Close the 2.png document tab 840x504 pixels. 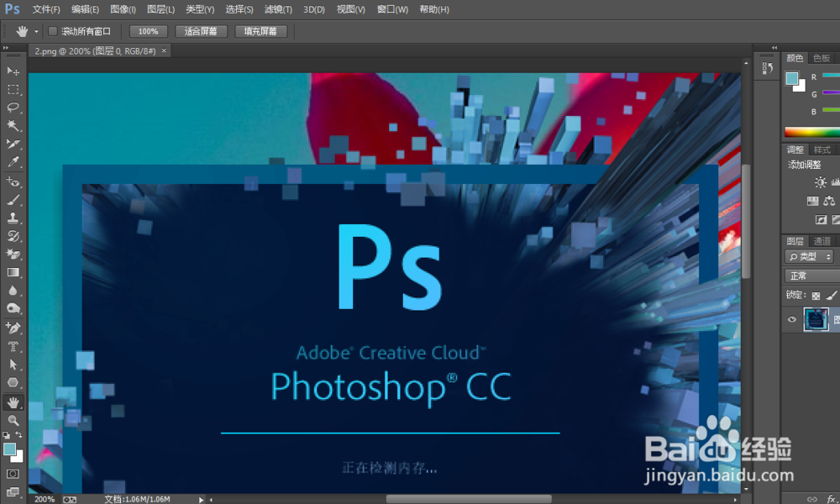[164, 50]
